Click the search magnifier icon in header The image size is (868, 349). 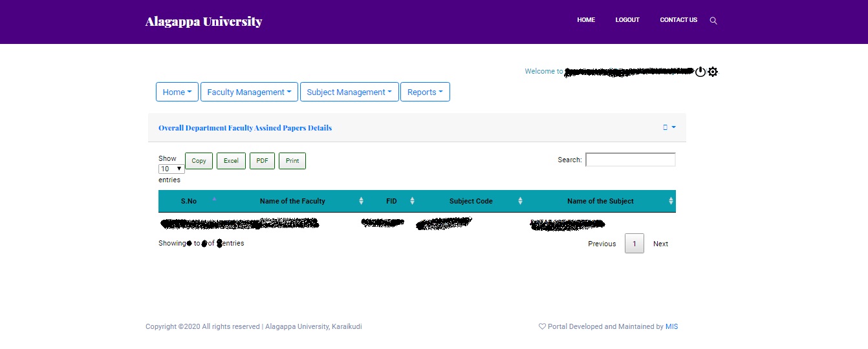pos(713,21)
